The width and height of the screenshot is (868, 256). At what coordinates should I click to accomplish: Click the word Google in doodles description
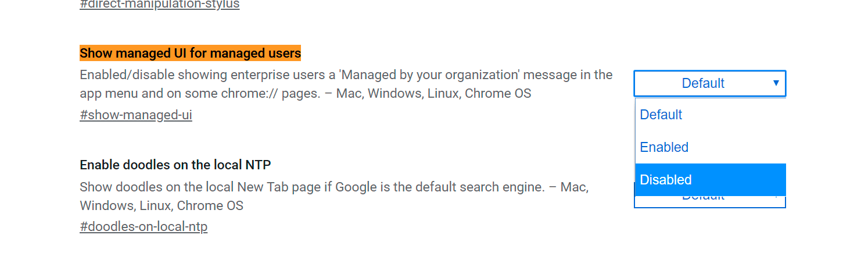pos(354,187)
